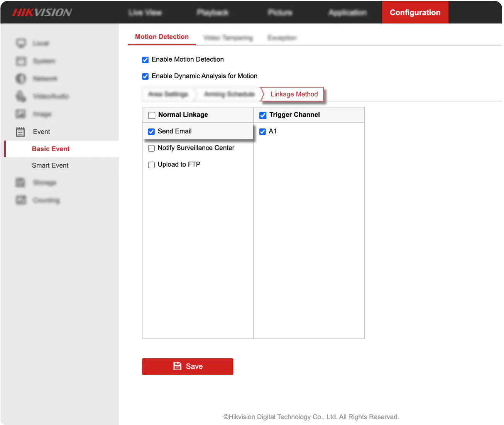Uncheck Enable Dynamic Analysis for Motion
The width and height of the screenshot is (504, 425).
click(145, 76)
